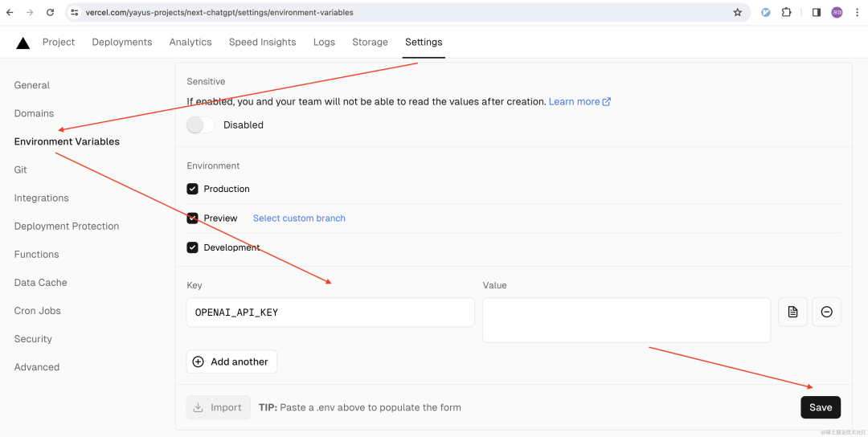Open the Analytics tab
Image resolution: width=868 pixels, height=437 pixels.
190,42
